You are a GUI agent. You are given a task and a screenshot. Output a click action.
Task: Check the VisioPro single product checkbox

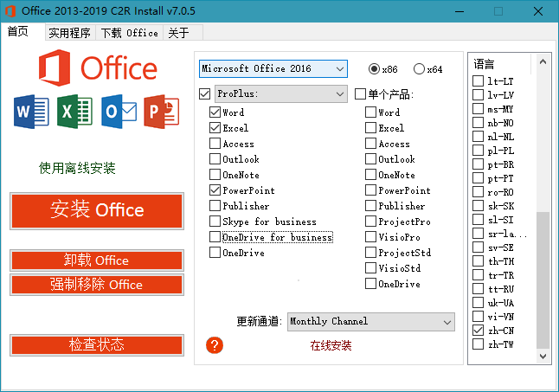pyautogui.click(x=370, y=237)
